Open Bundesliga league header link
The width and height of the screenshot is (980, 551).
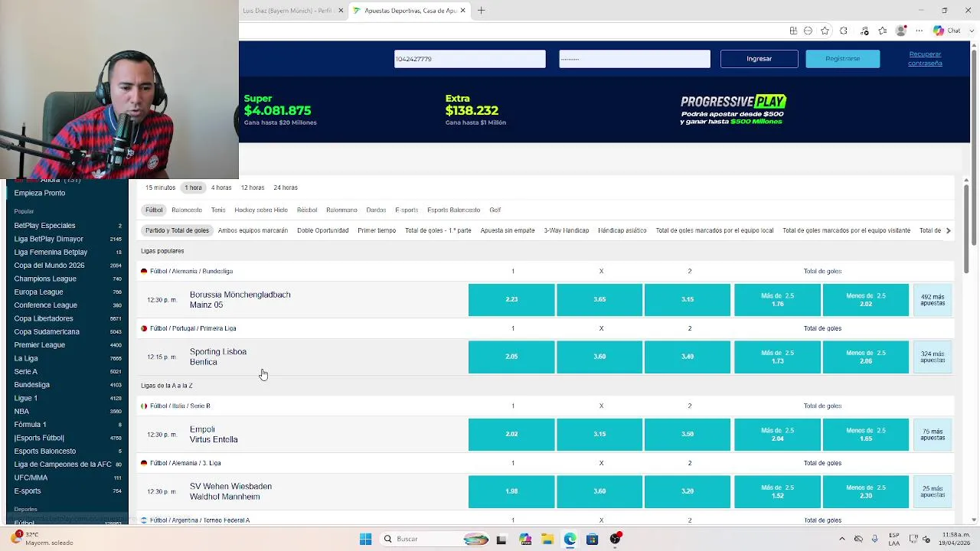(191, 271)
